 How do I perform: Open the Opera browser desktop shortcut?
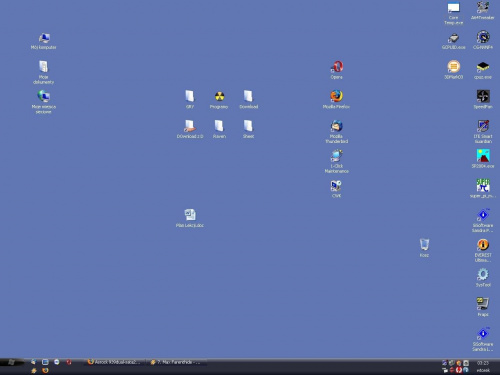(x=337, y=69)
